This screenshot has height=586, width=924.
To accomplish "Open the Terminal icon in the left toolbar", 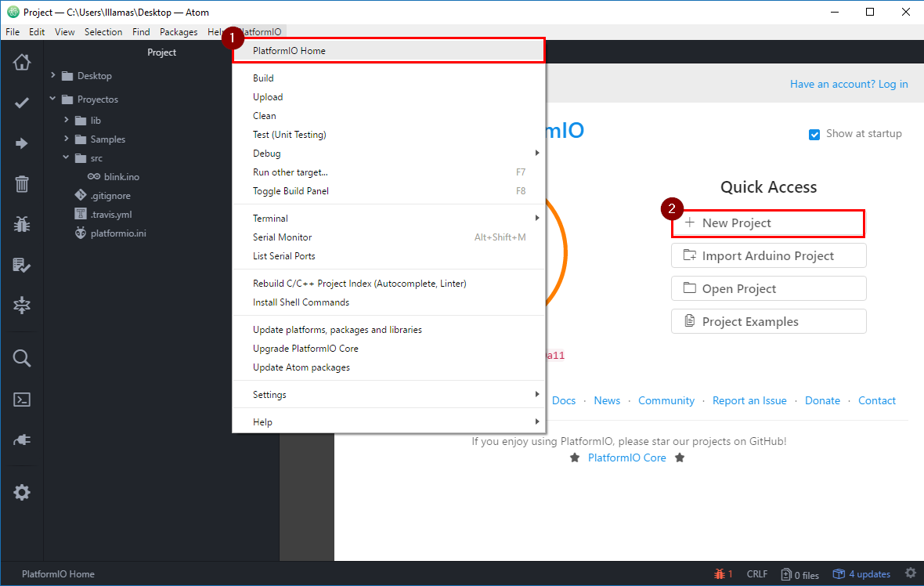I will tap(22, 399).
